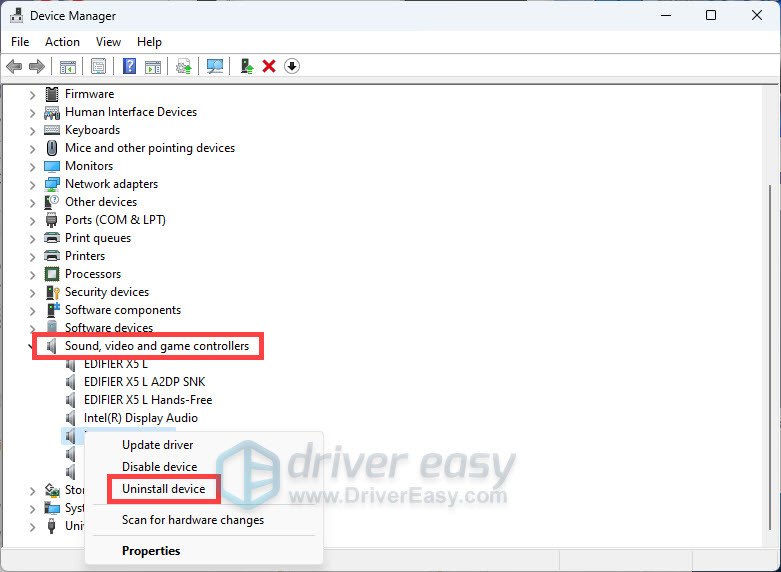Click the Show/Hide Console Tree icon

(x=68, y=66)
